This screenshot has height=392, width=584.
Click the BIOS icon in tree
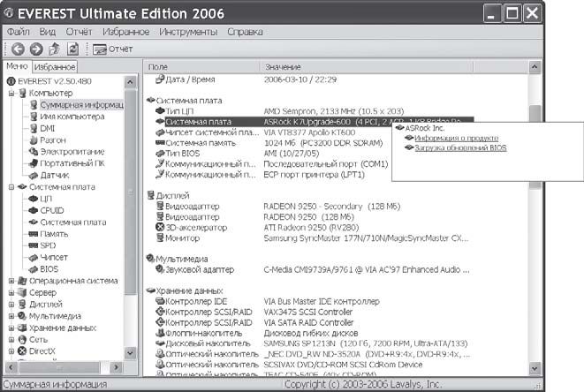coord(34,269)
